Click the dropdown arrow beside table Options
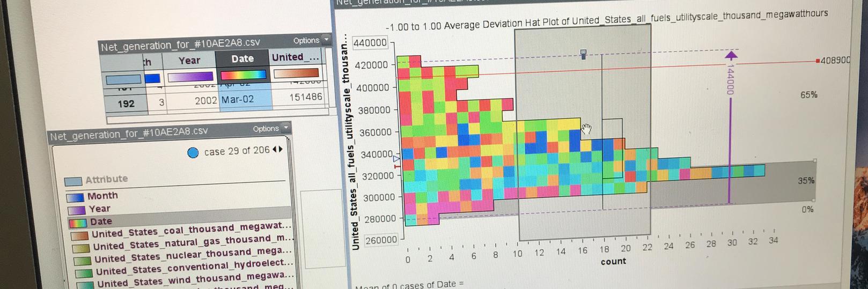 (326, 40)
